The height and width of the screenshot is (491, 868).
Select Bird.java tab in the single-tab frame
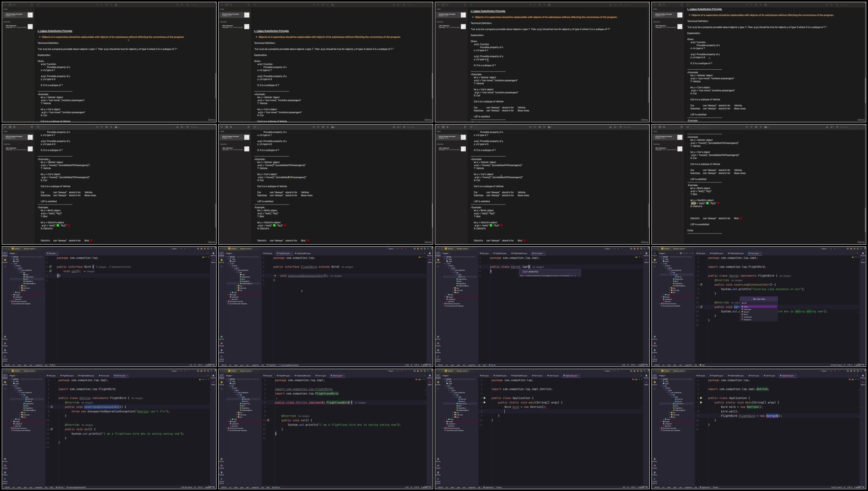(52, 253)
